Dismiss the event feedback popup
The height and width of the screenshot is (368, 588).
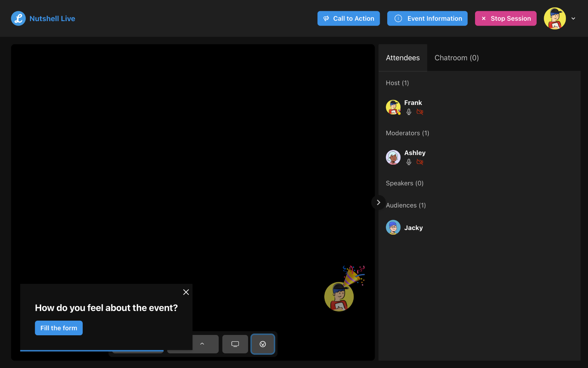click(186, 292)
